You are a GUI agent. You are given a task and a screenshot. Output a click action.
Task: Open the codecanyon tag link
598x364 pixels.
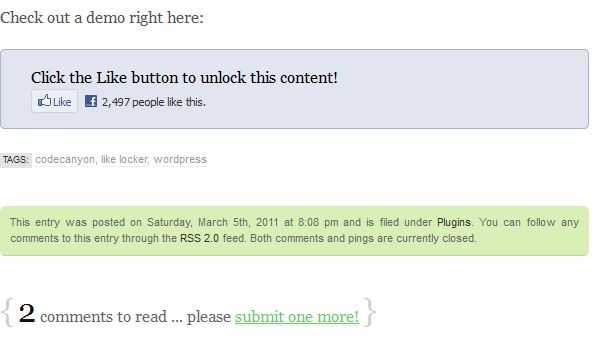pyautogui.click(x=65, y=159)
